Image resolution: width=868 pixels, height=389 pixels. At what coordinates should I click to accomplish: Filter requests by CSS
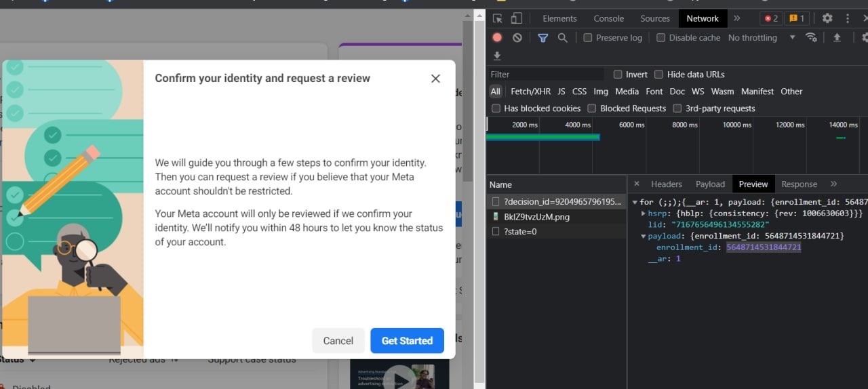tap(579, 91)
